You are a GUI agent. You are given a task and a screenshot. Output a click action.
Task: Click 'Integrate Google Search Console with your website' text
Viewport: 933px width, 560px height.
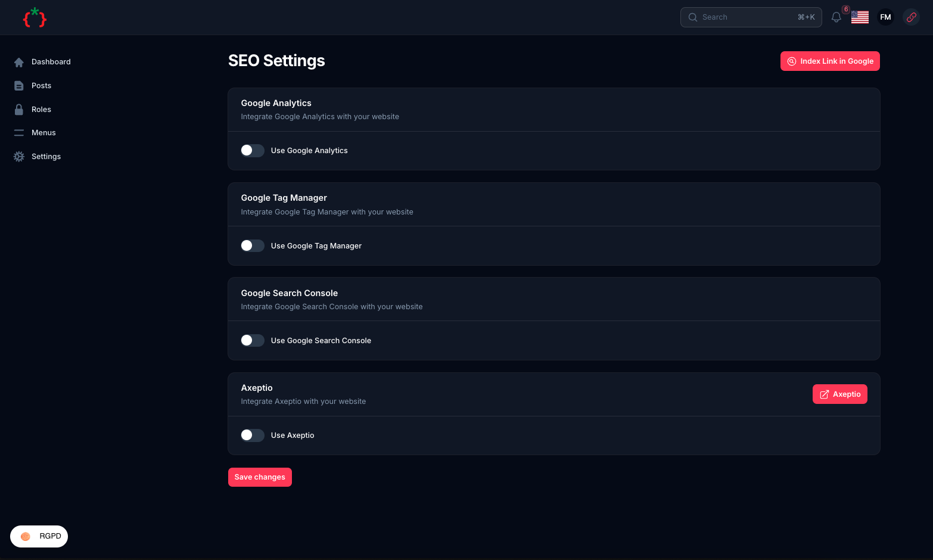point(332,307)
